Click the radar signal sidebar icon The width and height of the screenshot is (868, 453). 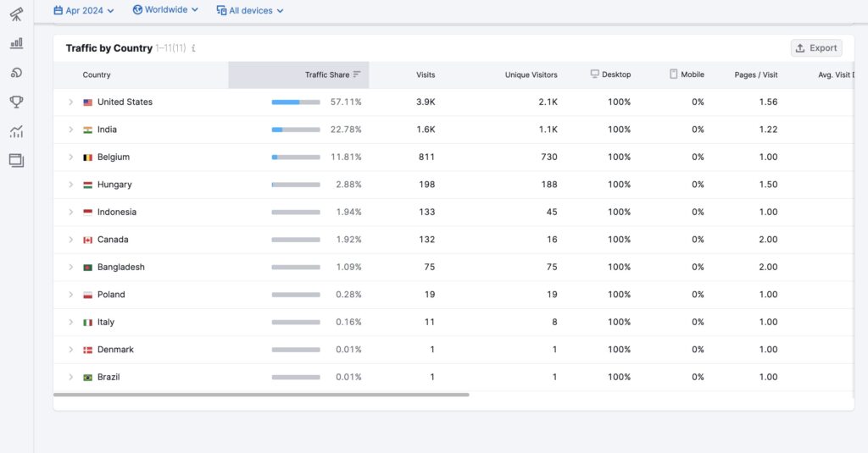(x=16, y=73)
